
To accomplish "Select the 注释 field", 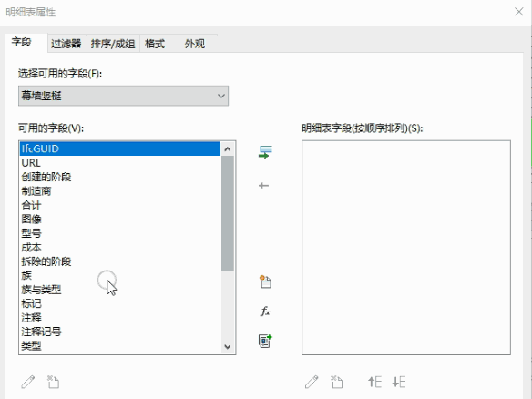I will (x=119, y=318).
